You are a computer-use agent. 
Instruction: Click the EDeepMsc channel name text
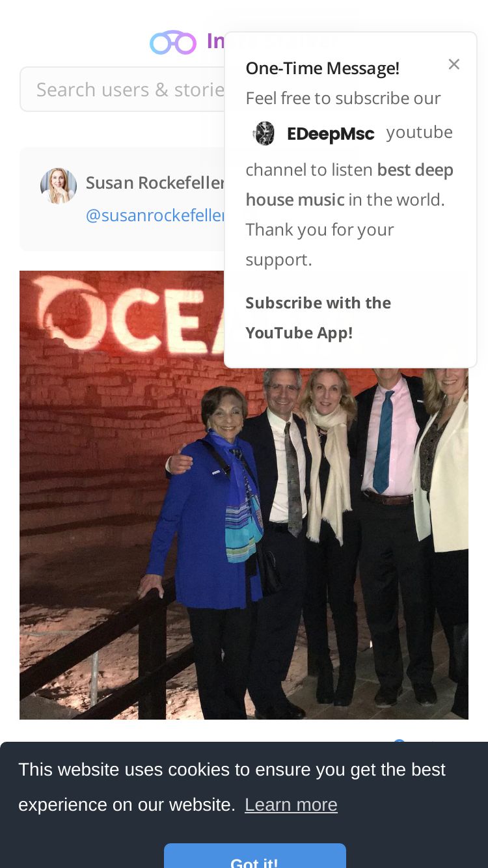coord(331,134)
